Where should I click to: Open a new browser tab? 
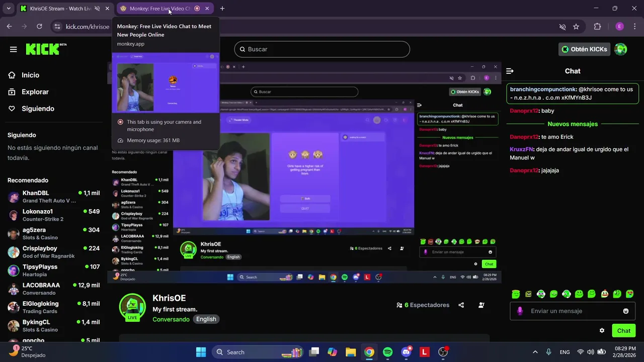pyautogui.click(x=222, y=9)
